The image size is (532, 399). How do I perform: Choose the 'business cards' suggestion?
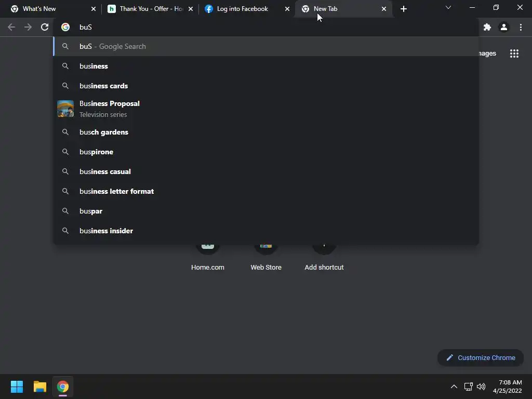[267, 86]
